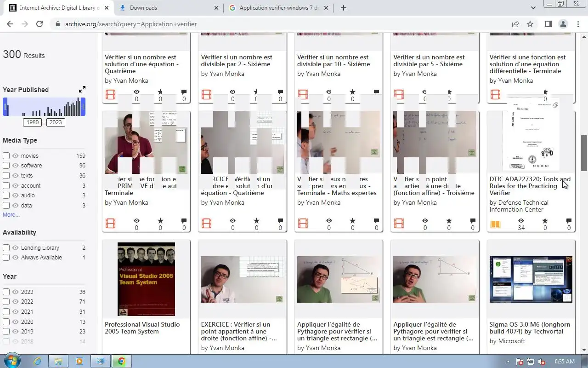Check the data media type filter
This screenshot has width=588, height=368.
[6, 206]
